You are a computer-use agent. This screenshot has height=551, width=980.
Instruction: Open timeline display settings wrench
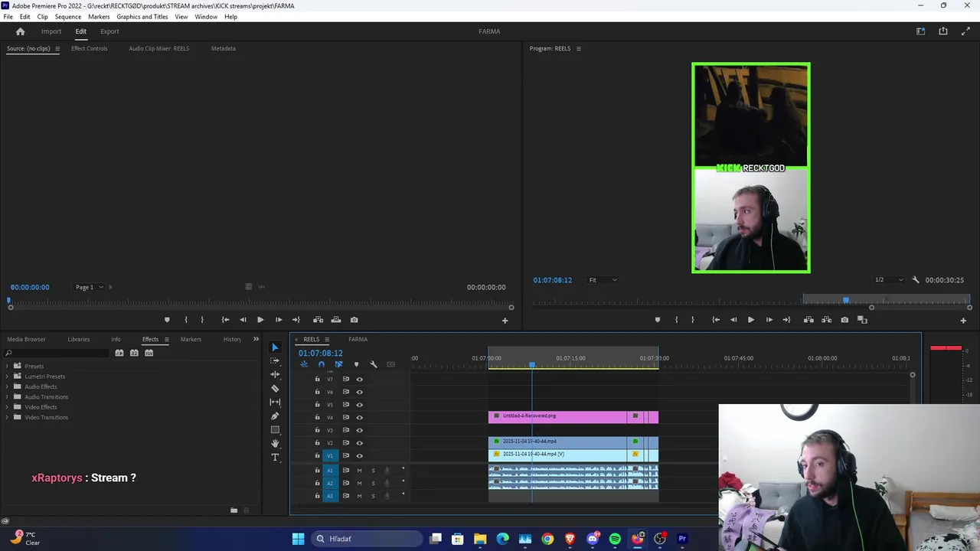click(374, 364)
